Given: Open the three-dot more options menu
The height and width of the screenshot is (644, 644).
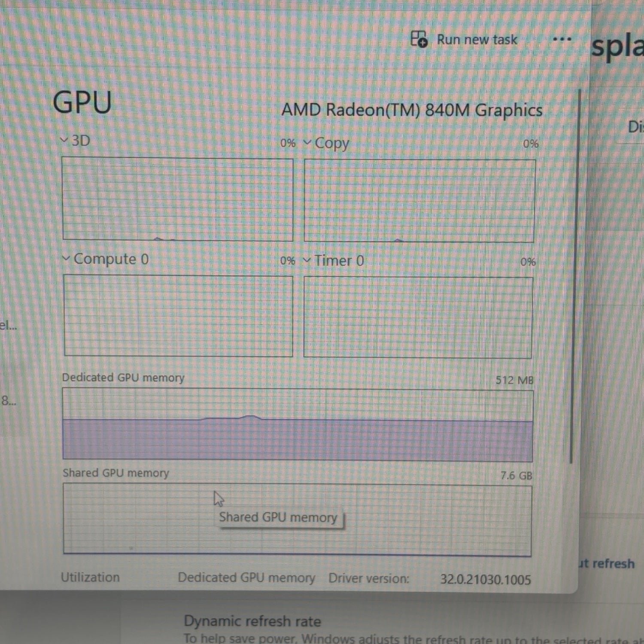Looking at the screenshot, I should click(x=562, y=39).
